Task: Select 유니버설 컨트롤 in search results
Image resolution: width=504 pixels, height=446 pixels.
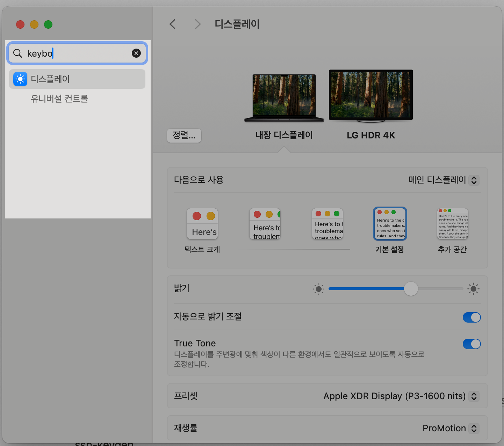Action: pos(59,99)
